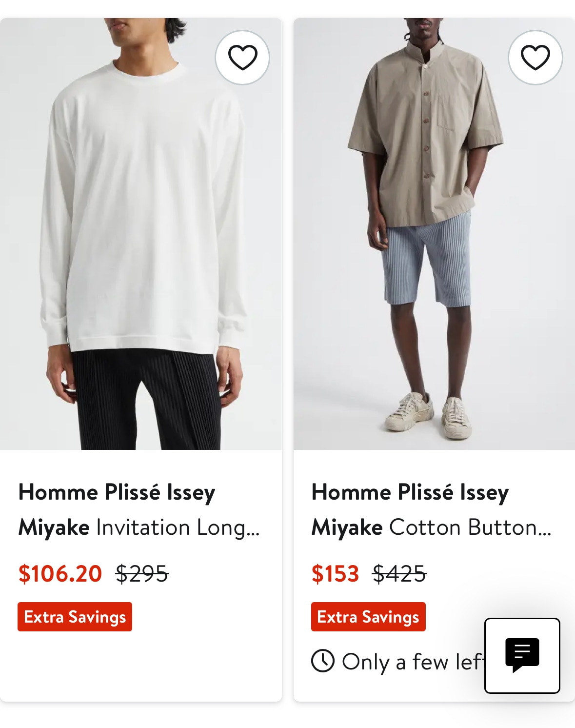Add the white long sleeve tee to wishlist
Viewport: 575px width, 728px height.
click(x=242, y=58)
